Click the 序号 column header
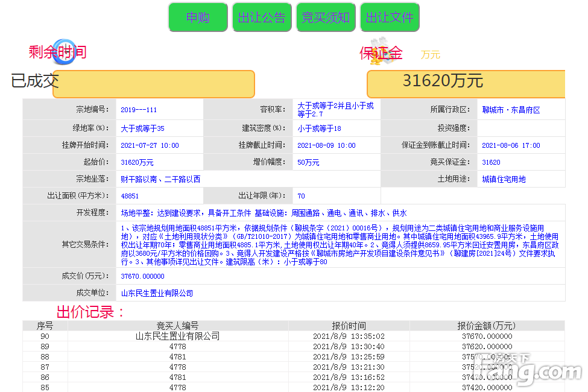The height and width of the screenshot is (392, 588). [45, 326]
